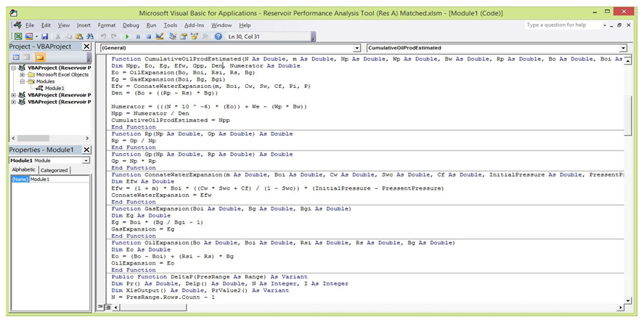
Task: Click the View Code icon in Project pane
Action: click(16, 57)
